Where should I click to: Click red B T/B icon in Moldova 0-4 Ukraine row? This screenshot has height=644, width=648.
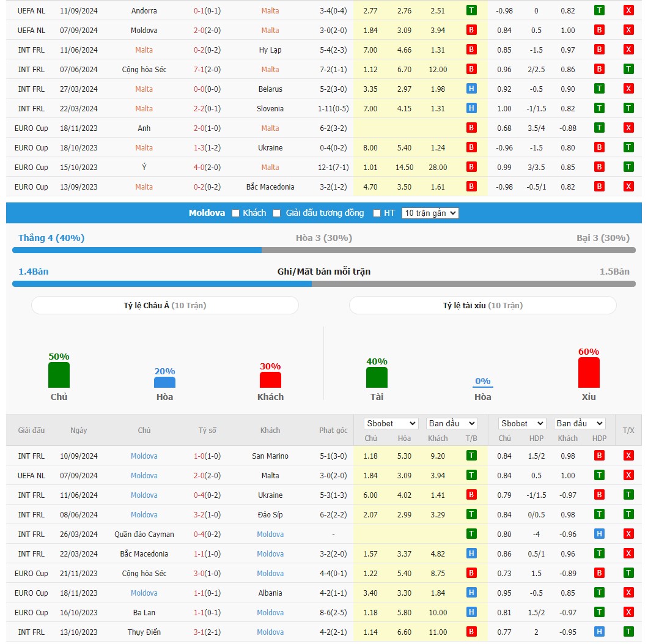[x=471, y=495]
